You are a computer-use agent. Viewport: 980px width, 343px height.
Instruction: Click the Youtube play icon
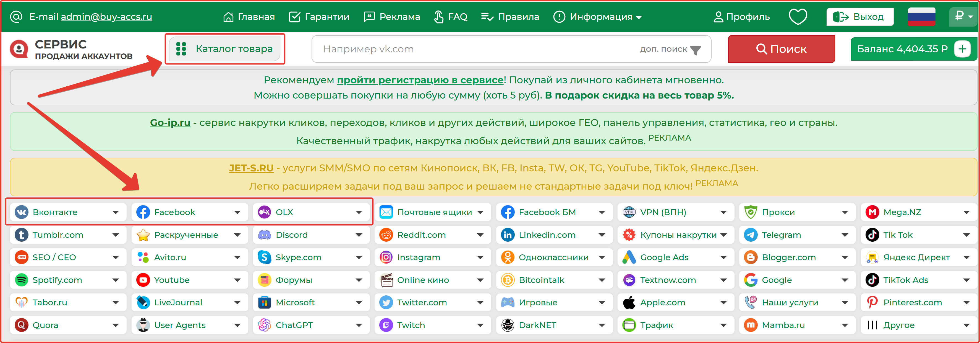coord(143,280)
